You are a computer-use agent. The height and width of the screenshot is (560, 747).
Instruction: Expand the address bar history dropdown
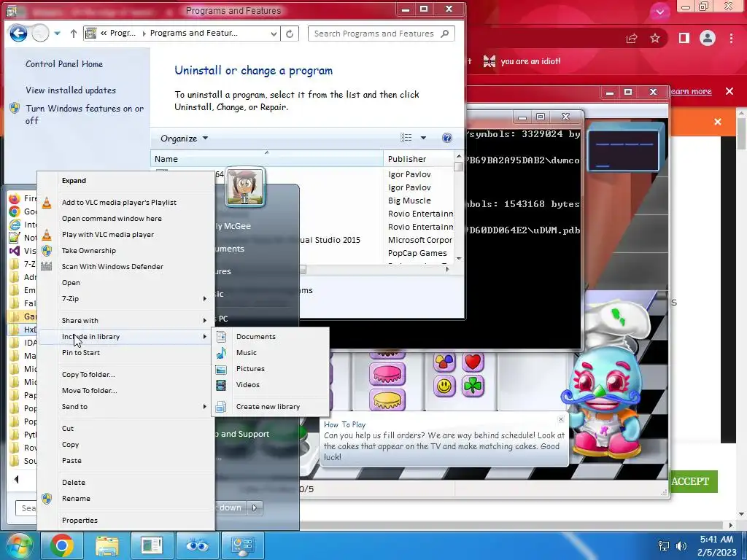(274, 34)
